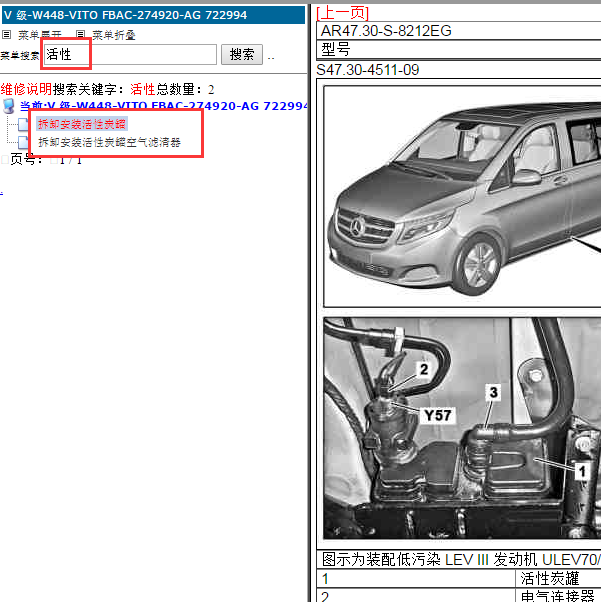Click image number S47.30-4511-09
Screen dimensions: 601x602
coord(368,70)
